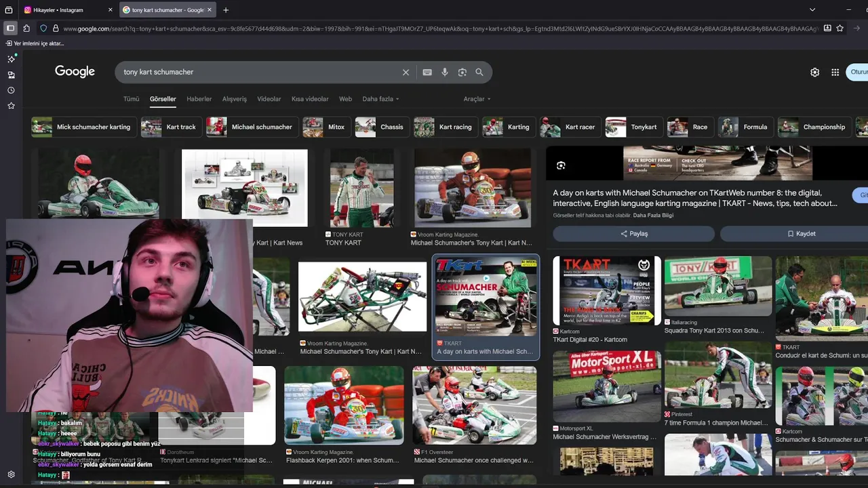
Task: Open the Google apps grid
Action: click(835, 73)
